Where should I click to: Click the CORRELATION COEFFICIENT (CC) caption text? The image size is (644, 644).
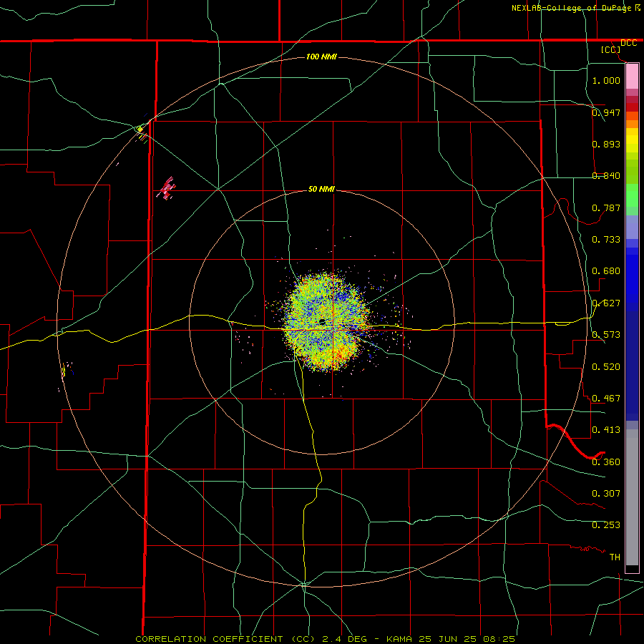pyautogui.click(x=225, y=639)
